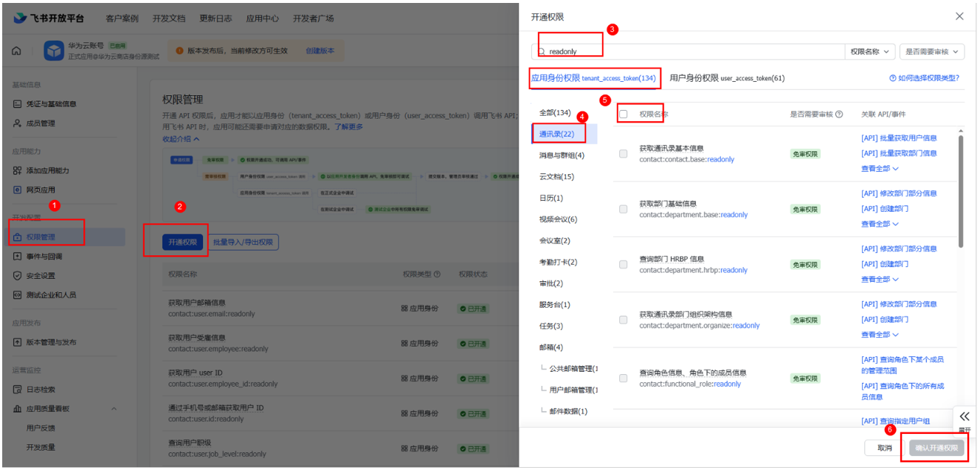The image size is (980, 470).
Task: Open the 权限名称 search type dropdown
Action: coord(871,52)
